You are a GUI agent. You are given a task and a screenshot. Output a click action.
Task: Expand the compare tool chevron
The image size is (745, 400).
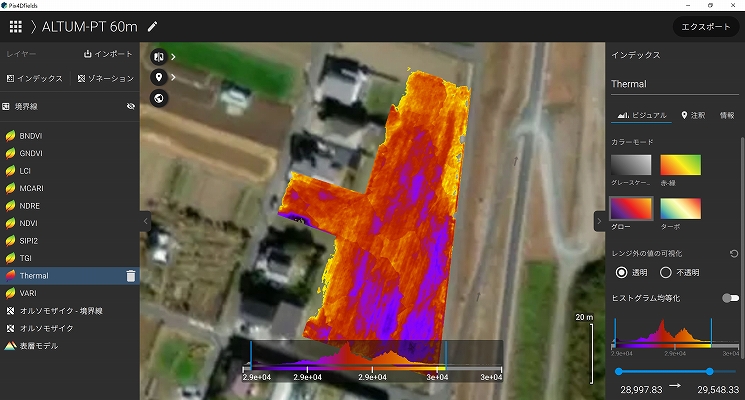(x=173, y=57)
